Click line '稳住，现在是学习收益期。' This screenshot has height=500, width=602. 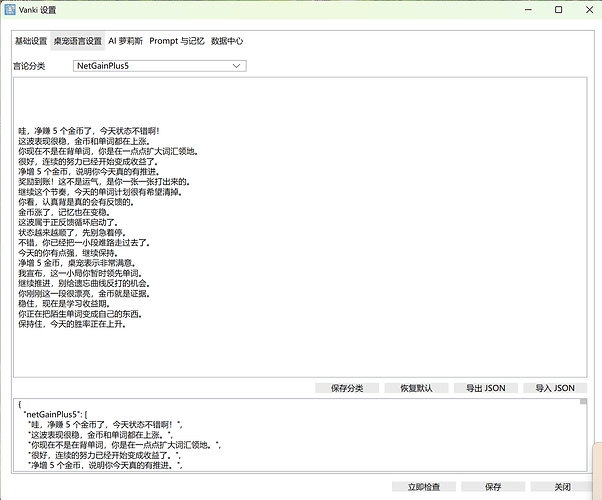click(64, 304)
